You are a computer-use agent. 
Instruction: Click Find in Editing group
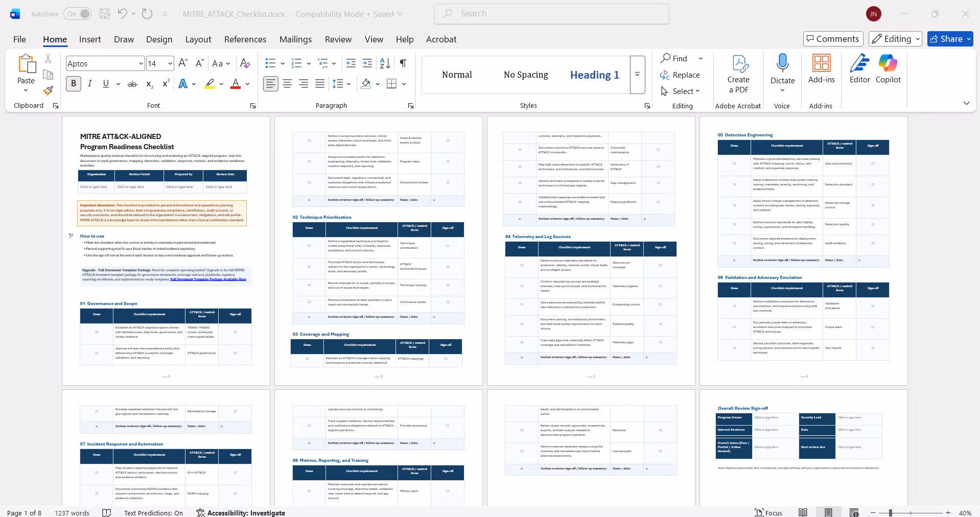coord(674,58)
